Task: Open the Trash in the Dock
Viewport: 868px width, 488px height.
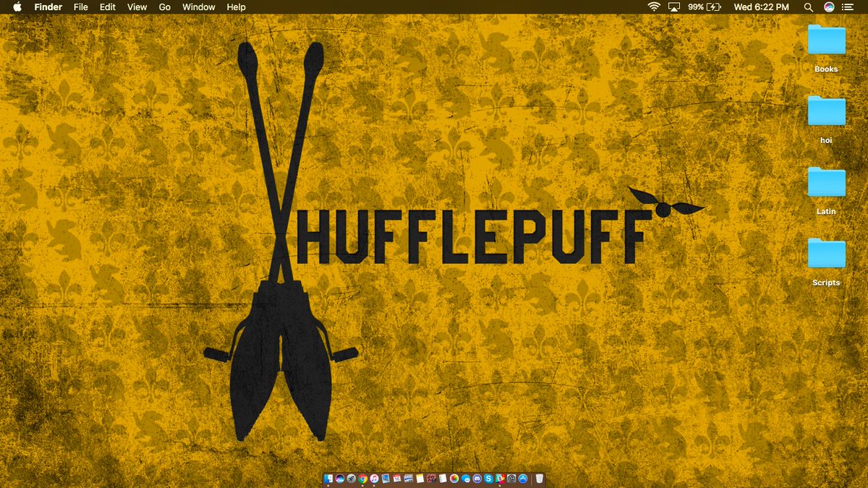Action: tap(539, 479)
